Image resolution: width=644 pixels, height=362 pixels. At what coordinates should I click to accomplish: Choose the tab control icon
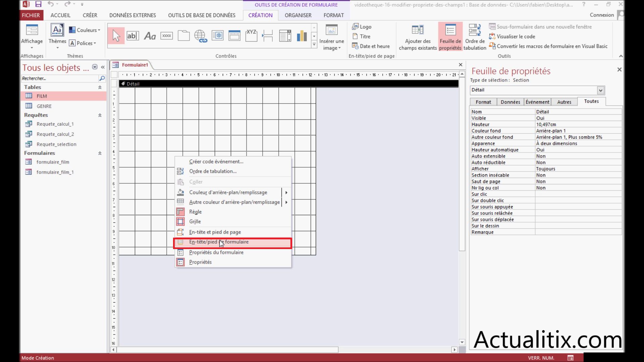click(183, 36)
